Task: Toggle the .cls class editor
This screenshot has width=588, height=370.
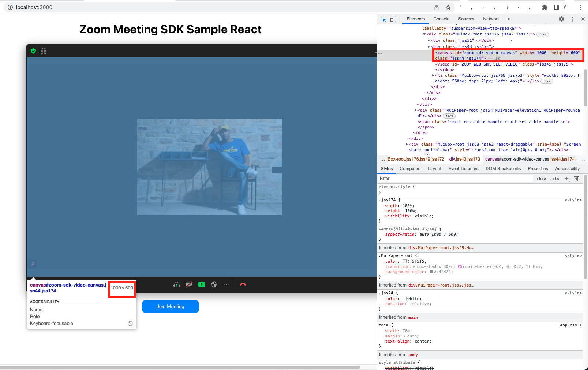Action: (x=555, y=179)
